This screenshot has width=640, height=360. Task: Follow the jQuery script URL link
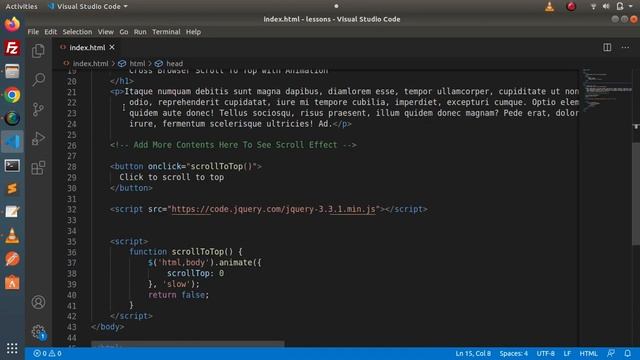pyautogui.click(x=273, y=209)
